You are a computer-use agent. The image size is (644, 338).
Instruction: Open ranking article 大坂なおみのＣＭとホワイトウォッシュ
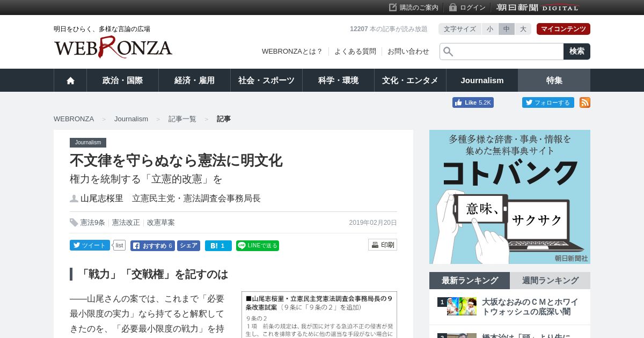(x=530, y=307)
